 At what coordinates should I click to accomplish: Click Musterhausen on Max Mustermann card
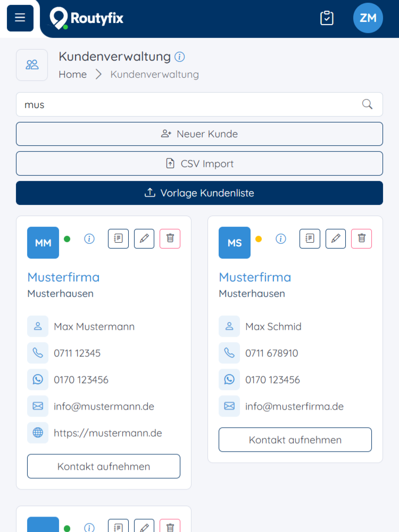[60, 293]
